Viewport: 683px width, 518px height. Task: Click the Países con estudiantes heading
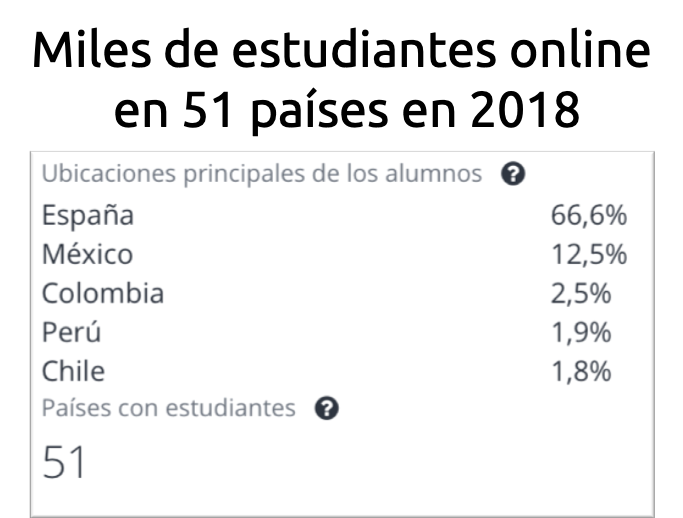pos(169,408)
